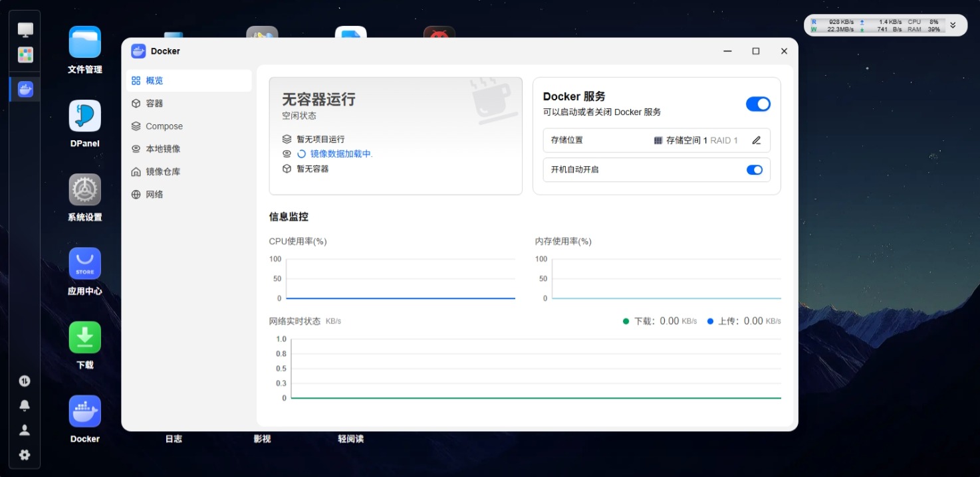Click the monitor show-desktop icon in dock
The height and width of the screenshot is (477, 980).
25,30
